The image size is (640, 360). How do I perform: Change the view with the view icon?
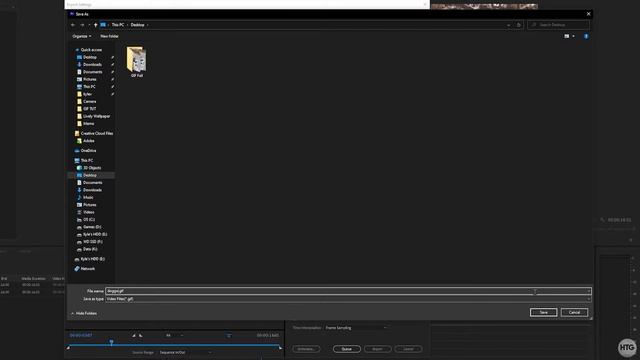[567, 36]
